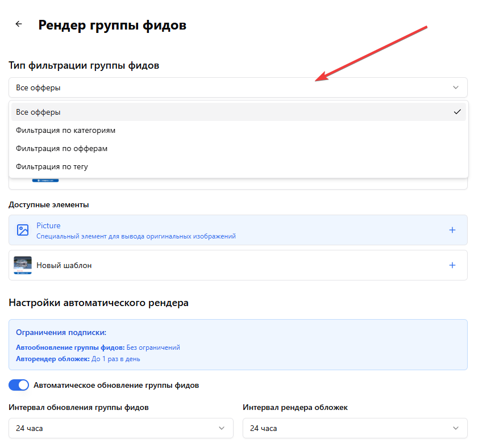
Task: Click the Picture element link
Action: [x=48, y=225]
